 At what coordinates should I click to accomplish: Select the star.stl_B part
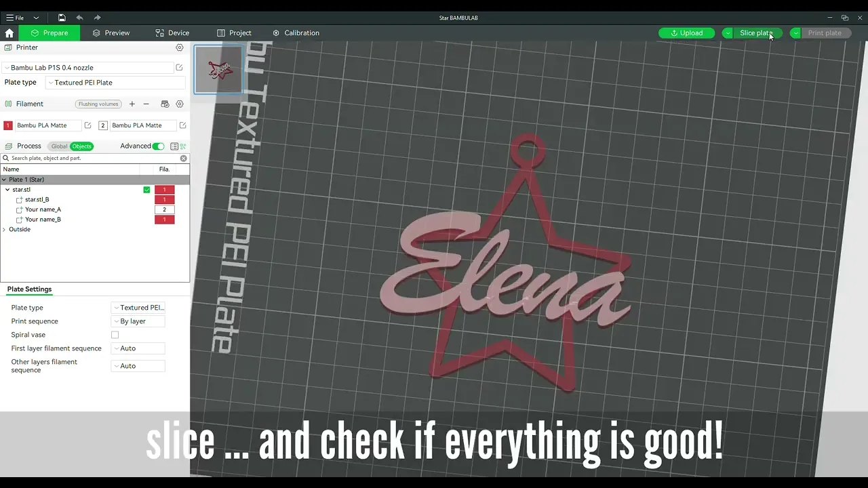point(37,200)
